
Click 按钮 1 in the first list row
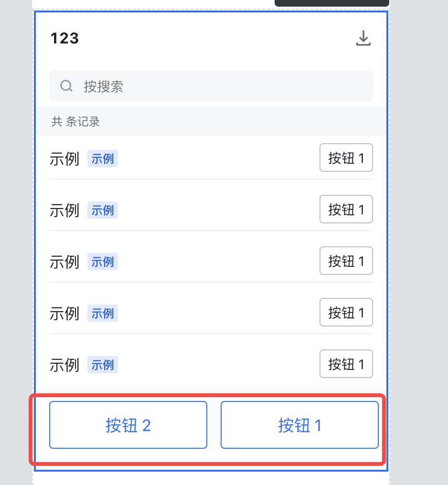click(346, 158)
